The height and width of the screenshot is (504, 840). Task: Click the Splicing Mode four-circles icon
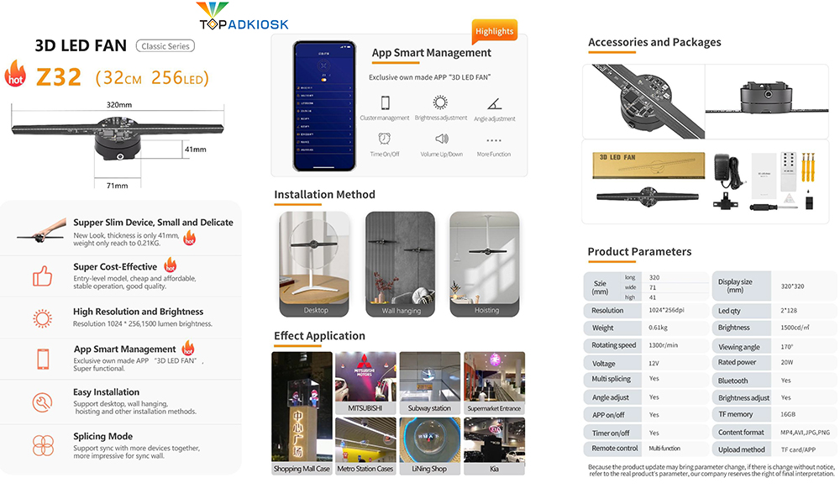[x=43, y=445]
